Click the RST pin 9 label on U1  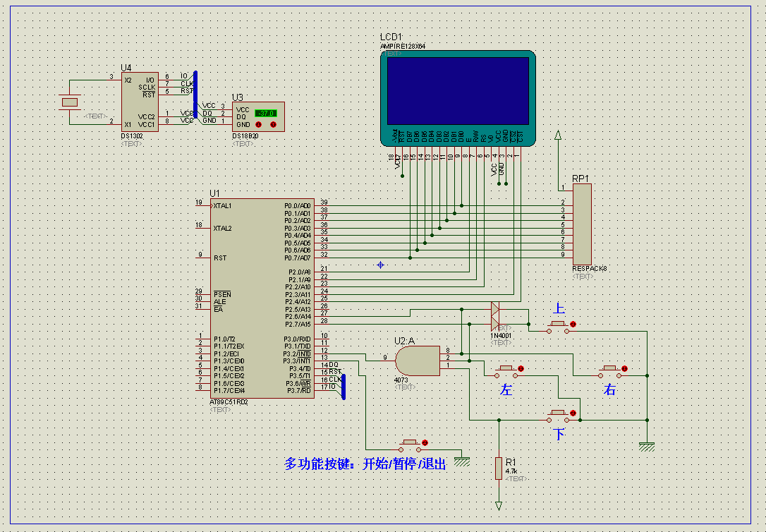[220, 258]
